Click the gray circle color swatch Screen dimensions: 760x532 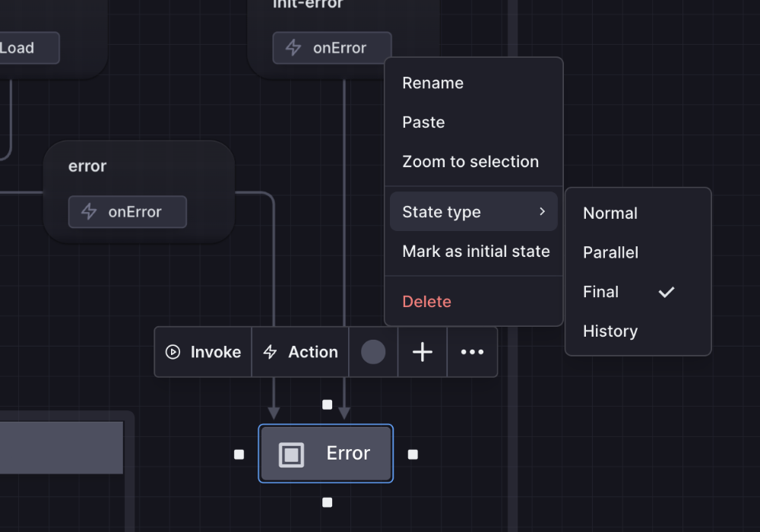tap(373, 352)
